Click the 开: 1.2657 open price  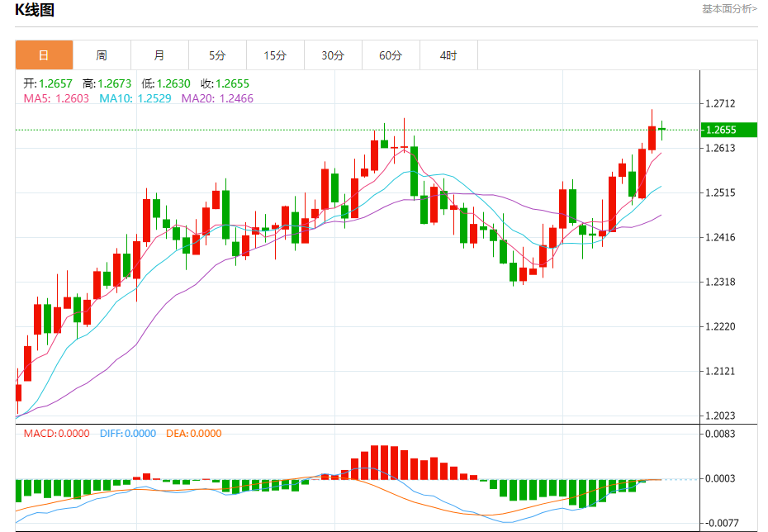pos(48,83)
